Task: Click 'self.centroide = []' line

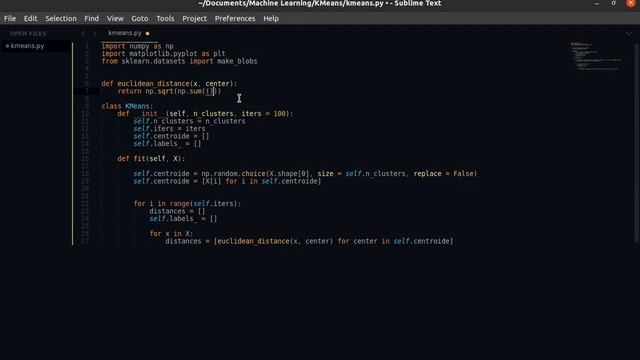Action: [x=171, y=136]
